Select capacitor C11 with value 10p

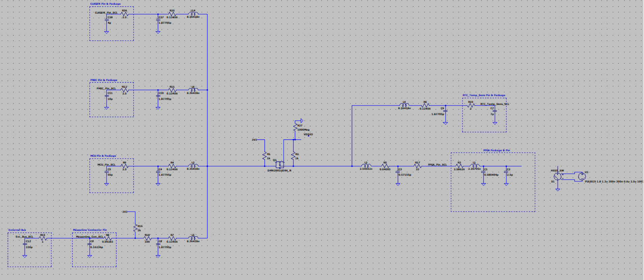(x=107, y=96)
